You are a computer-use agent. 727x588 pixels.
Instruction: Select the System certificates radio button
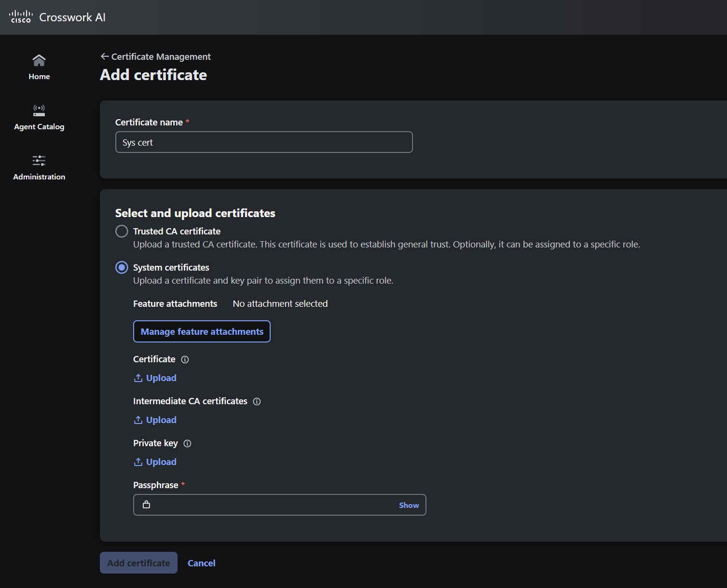point(122,267)
